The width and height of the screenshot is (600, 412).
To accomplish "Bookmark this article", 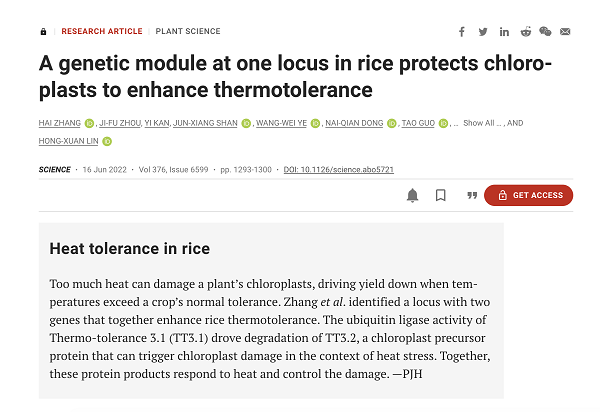I will tap(440, 195).
